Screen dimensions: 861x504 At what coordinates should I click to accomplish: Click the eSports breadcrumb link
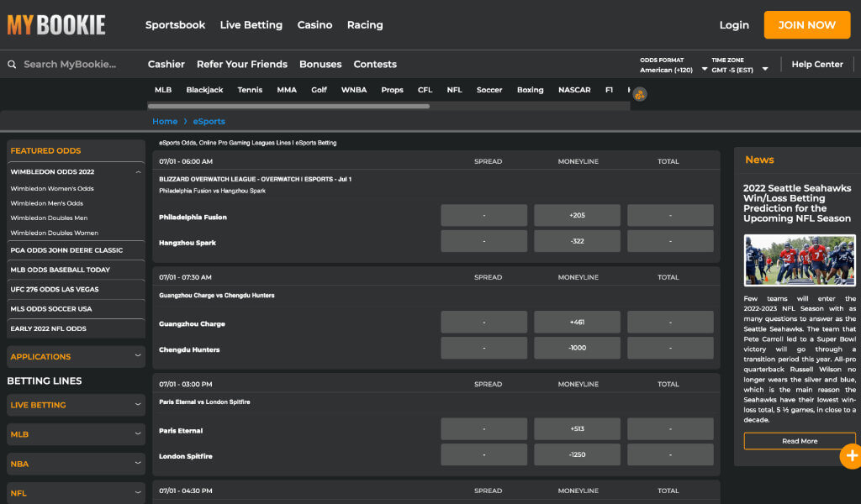209,121
